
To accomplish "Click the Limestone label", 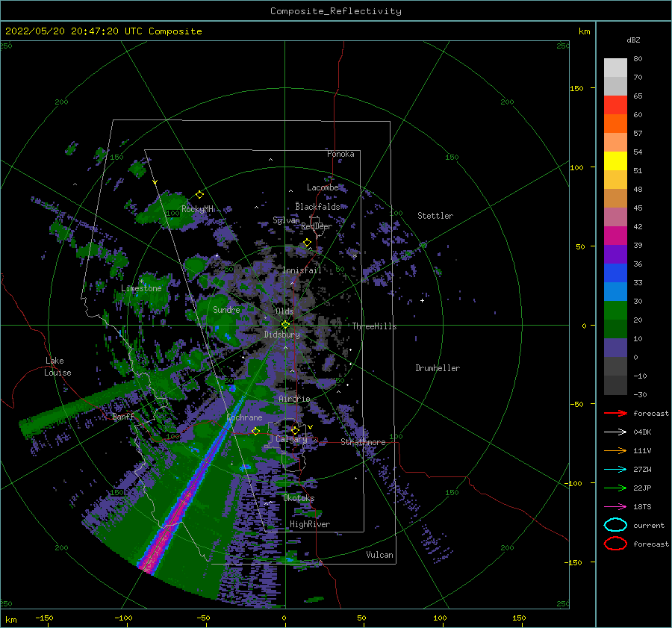I will tap(141, 288).
